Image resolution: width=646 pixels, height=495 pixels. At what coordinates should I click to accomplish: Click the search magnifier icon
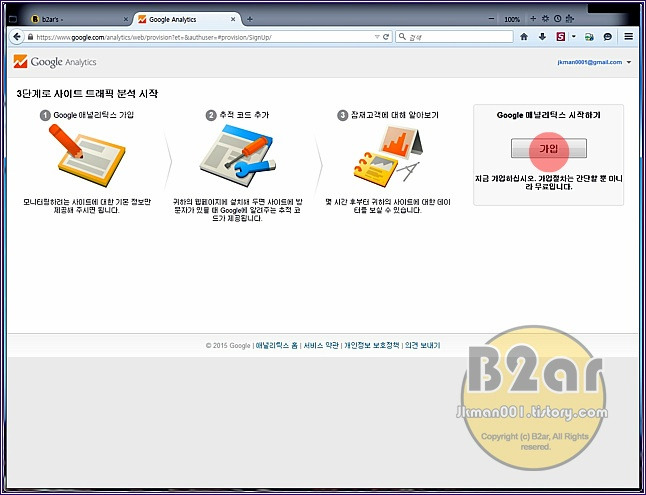[x=403, y=37]
